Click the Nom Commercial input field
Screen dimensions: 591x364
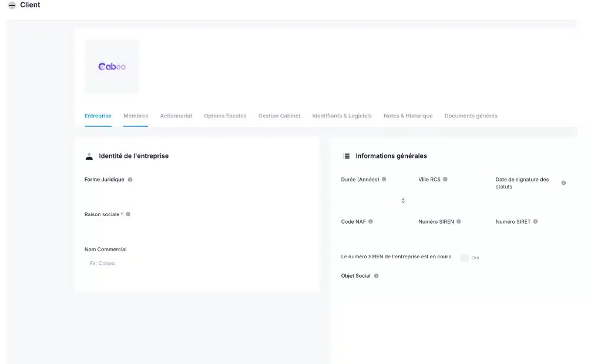196,264
